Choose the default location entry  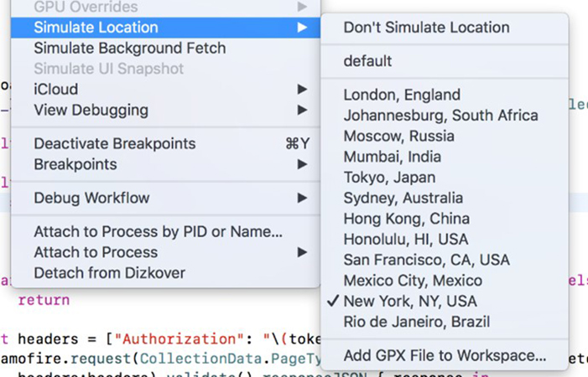pyautogui.click(x=367, y=61)
